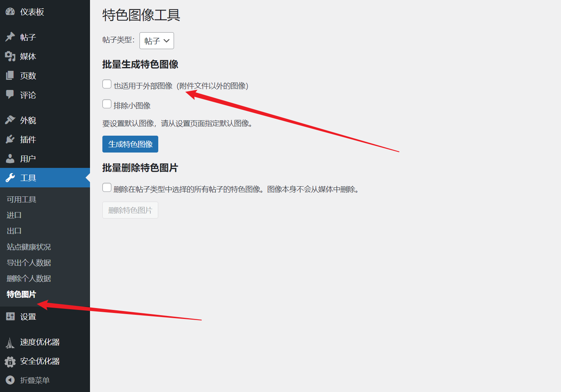Click the user silhouette icon for 用户
561x392 pixels.
10,159
